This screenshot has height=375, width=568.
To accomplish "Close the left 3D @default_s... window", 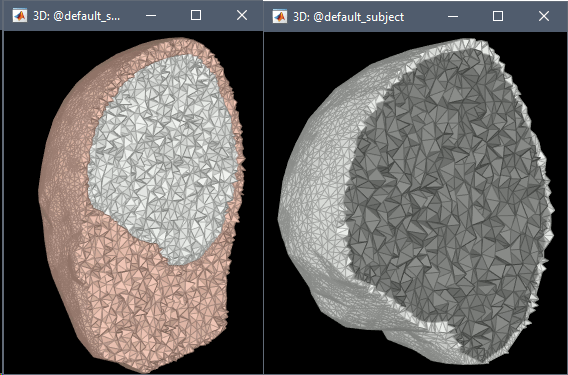I will 242,15.
